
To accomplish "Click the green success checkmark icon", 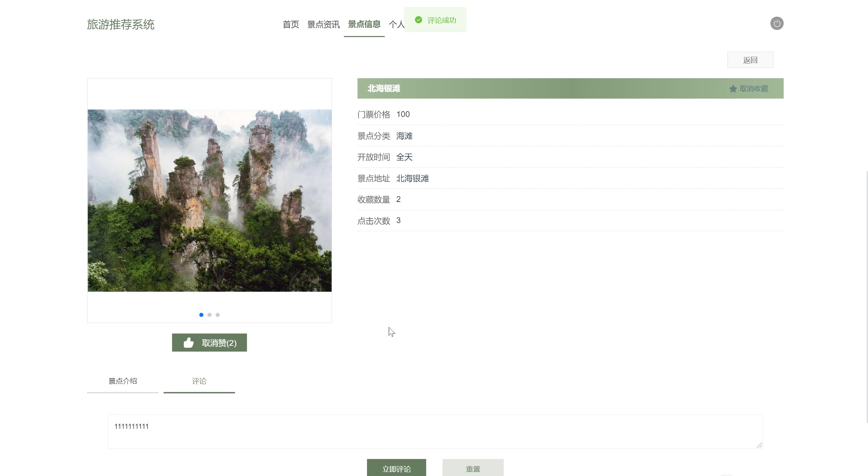I will (418, 20).
